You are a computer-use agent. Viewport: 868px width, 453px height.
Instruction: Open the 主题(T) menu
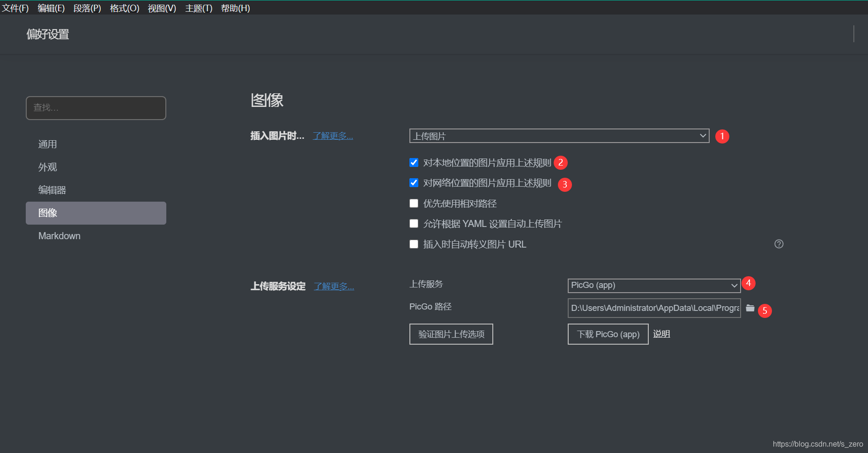tap(199, 8)
